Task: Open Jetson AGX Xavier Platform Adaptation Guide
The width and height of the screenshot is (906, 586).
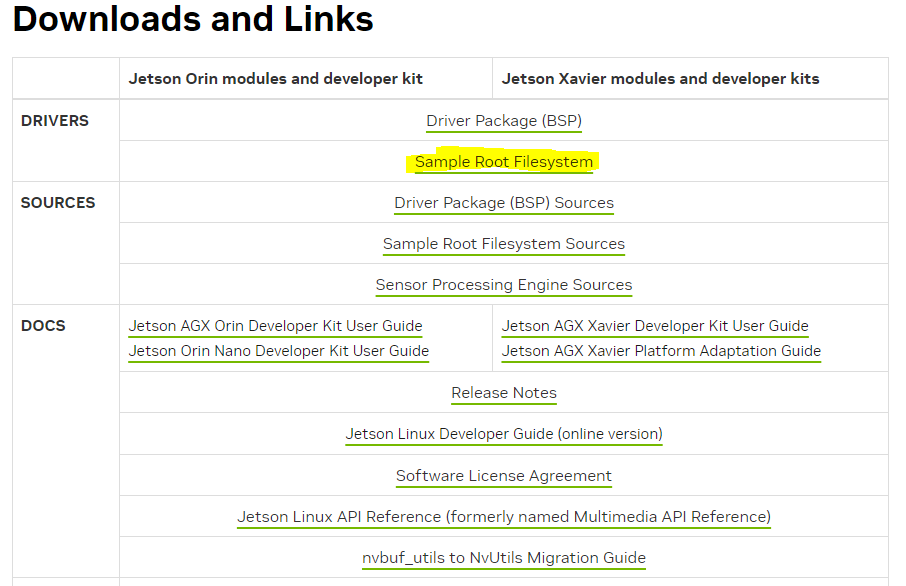Action: click(x=661, y=351)
